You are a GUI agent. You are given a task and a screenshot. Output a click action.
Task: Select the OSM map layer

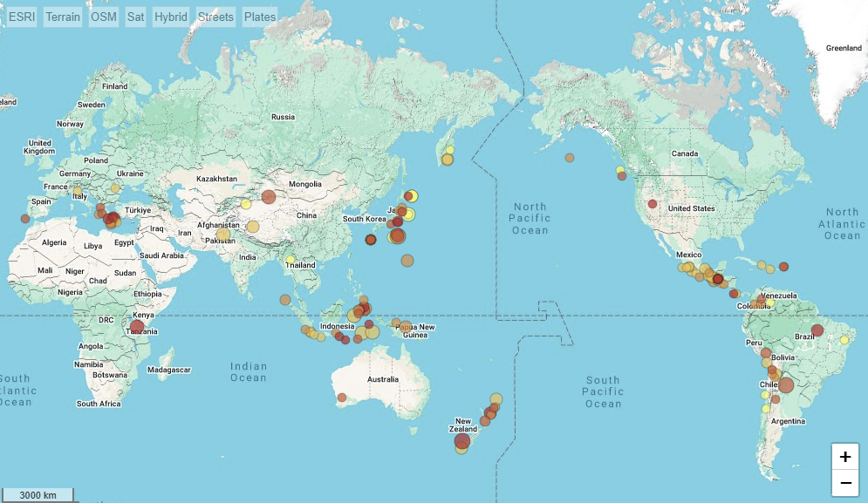click(104, 17)
